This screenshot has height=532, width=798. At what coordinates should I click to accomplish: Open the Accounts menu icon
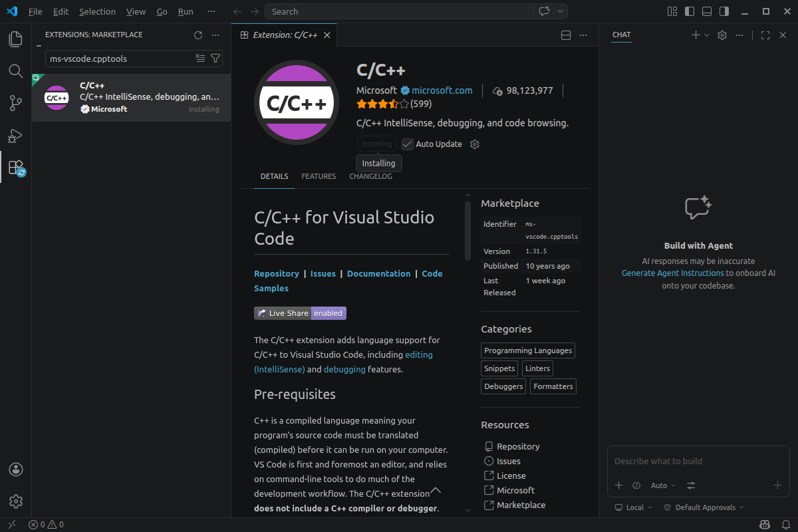(x=16, y=469)
